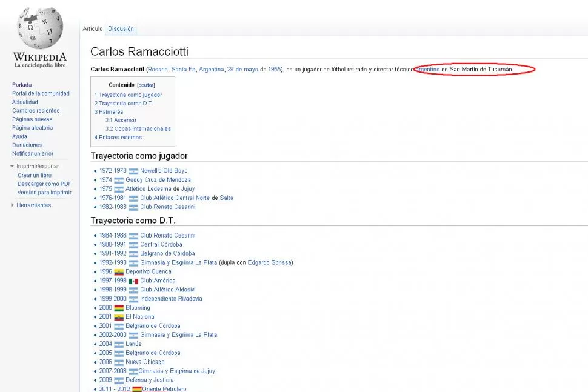
Task: Open Belgrano de Córdoba 1991-1992 entry
Action: pos(168,253)
